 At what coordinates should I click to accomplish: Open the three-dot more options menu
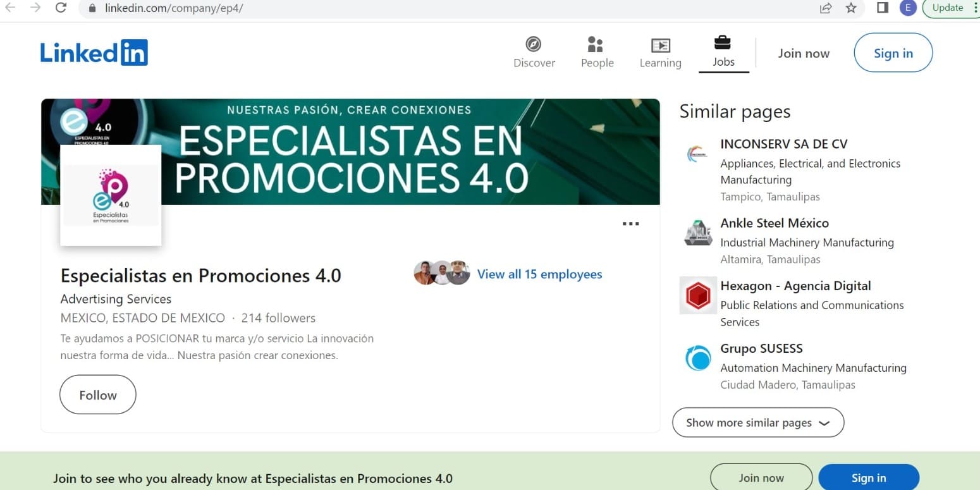[630, 224]
